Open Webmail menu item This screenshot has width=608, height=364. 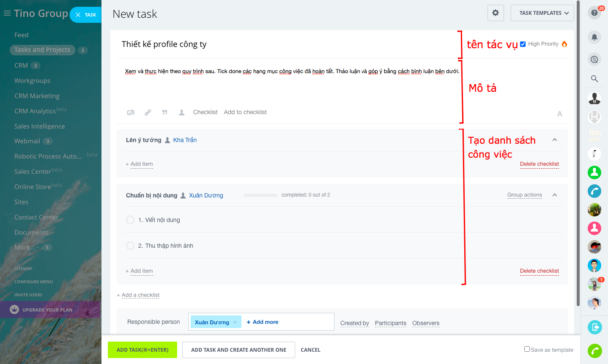[27, 141]
